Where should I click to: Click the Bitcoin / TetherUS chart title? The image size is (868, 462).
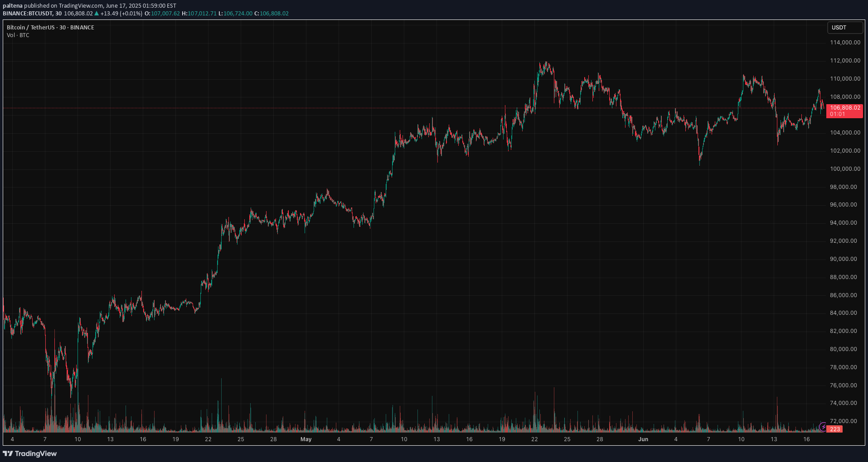50,28
